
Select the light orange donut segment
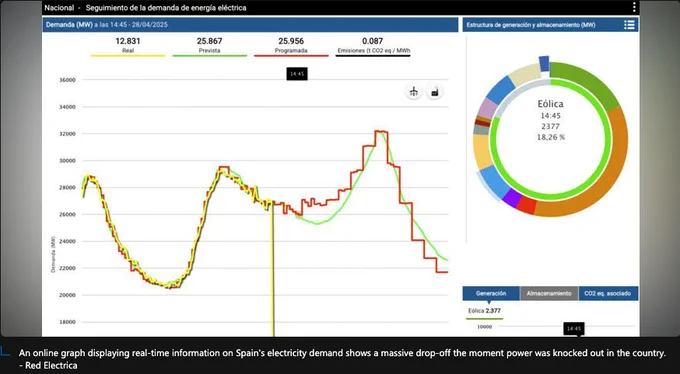click(481, 152)
